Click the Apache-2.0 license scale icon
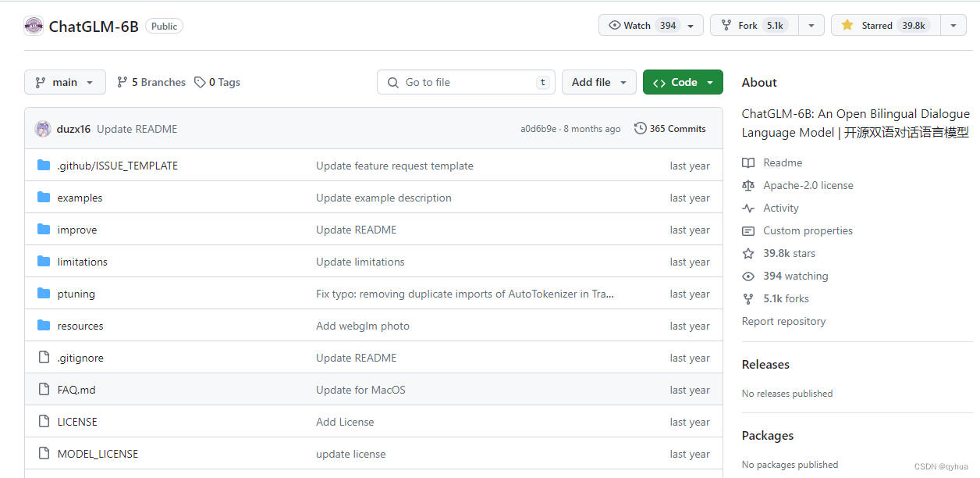 click(748, 185)
